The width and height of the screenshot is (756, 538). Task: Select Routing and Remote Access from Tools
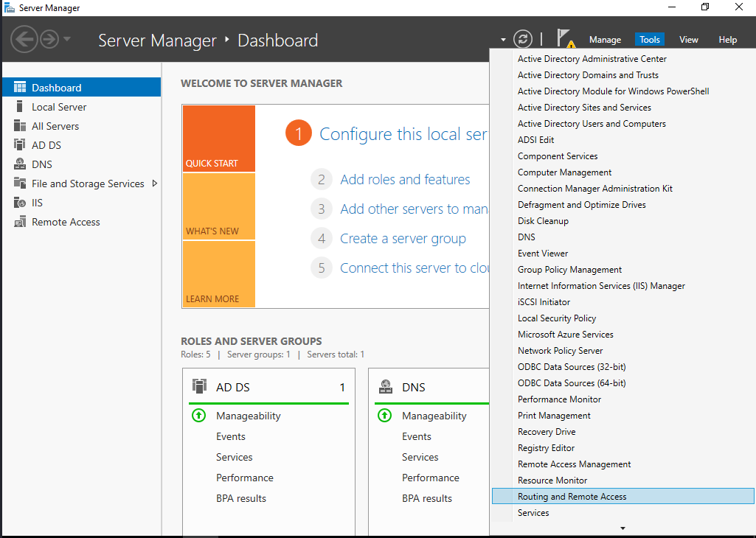572,497
